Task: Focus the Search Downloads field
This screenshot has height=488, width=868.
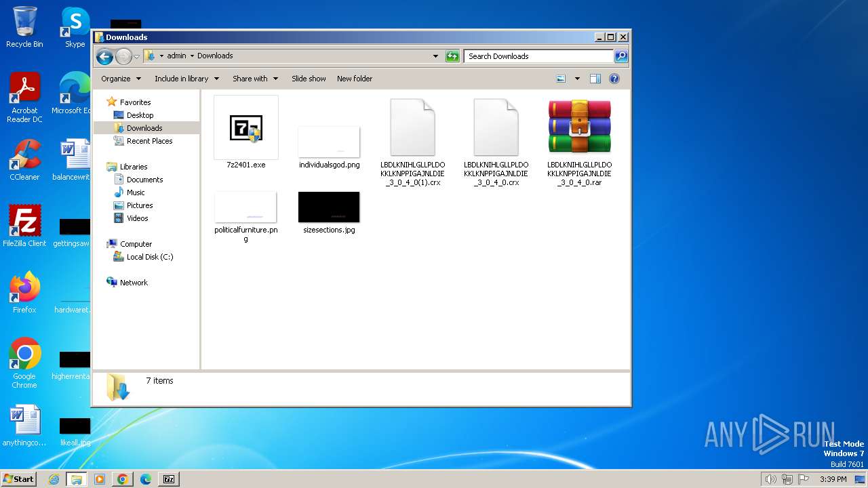Action: pos(539,56)
